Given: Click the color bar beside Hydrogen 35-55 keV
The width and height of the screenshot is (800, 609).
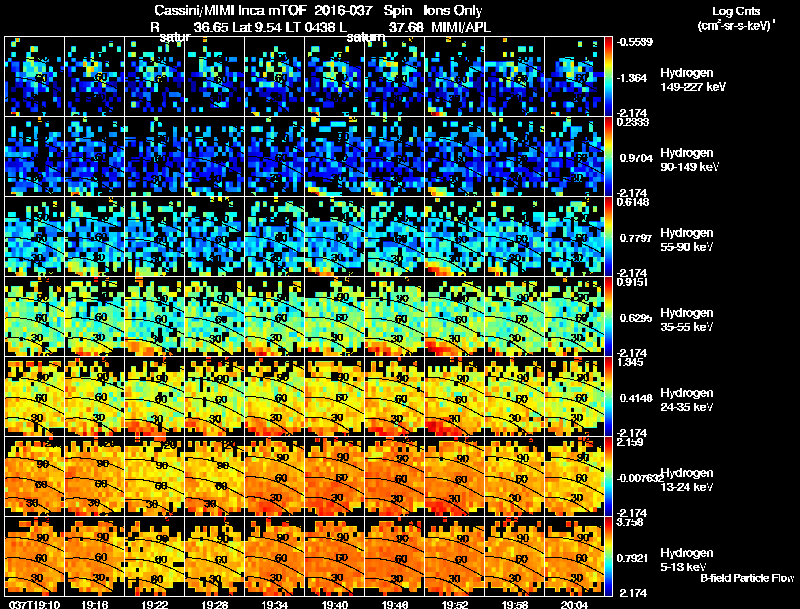Looking at the screenshot, I should [x=608, y=317].
